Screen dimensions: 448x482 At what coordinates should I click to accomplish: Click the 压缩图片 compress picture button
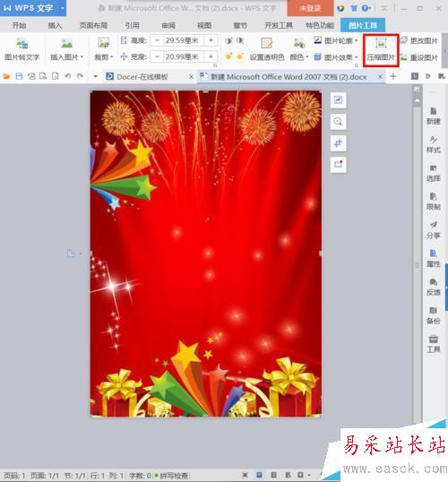[x=381, y=50]
